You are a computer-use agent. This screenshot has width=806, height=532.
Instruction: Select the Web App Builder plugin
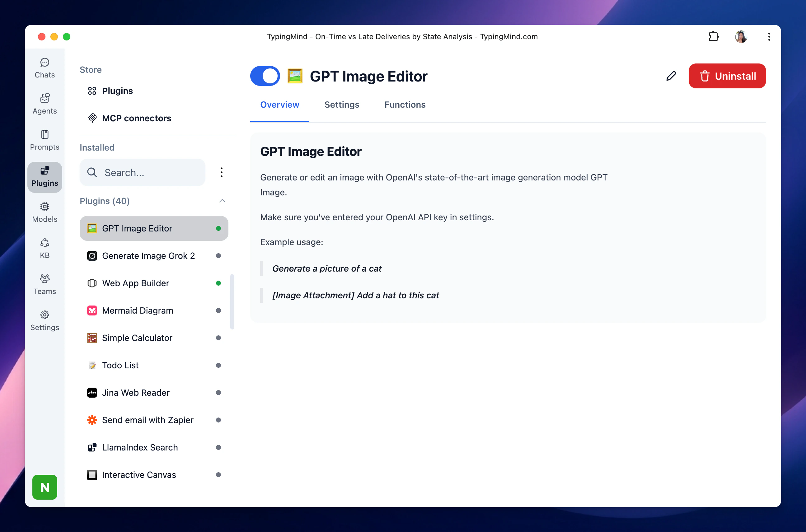(154, 283)
